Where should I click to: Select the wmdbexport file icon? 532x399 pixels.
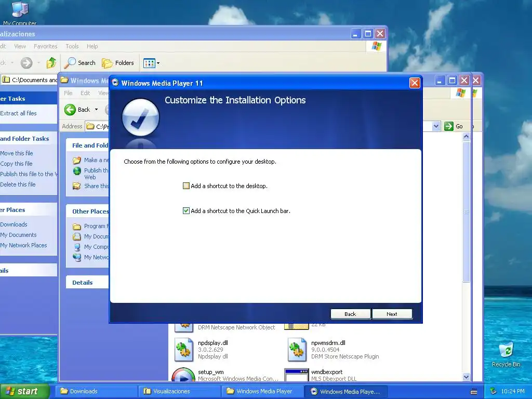coord(297,375)
